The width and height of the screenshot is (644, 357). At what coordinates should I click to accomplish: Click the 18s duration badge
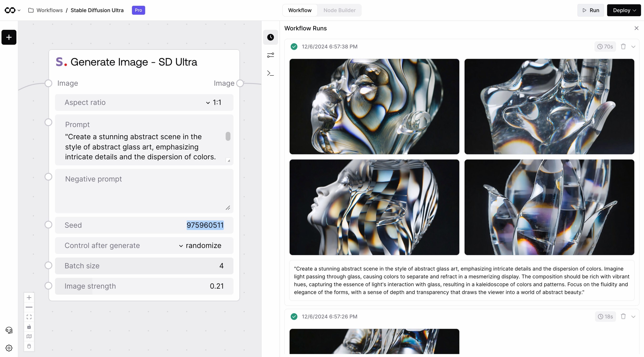coord(605,316)
